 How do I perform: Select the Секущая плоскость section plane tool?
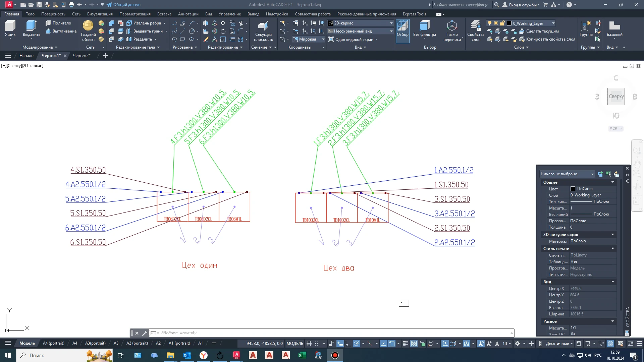click(x=263, y=31)
